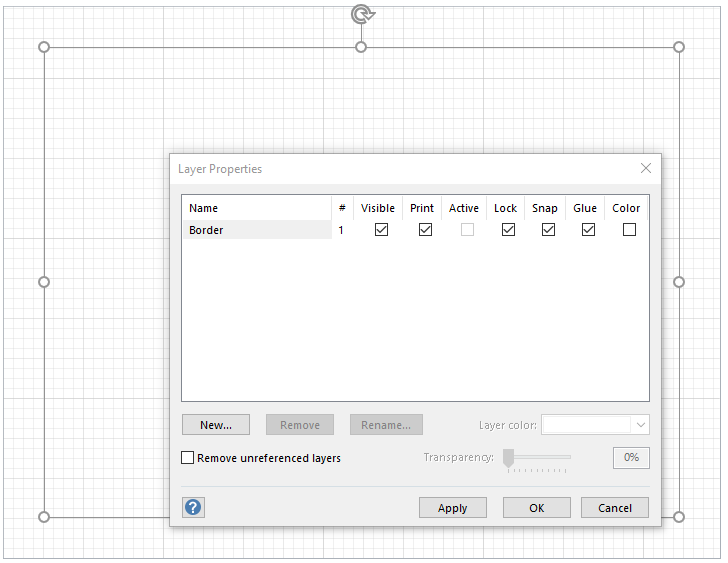Toggle Active checkbox for Border layer
Screen dimensions: 728x563
click(x=468, y=230)
